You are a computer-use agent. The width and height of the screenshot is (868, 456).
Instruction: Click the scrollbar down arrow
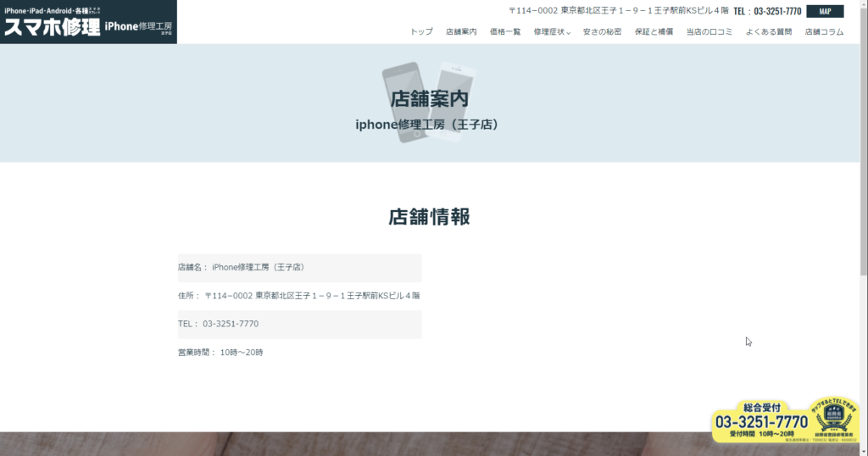[x=864, y=452]
